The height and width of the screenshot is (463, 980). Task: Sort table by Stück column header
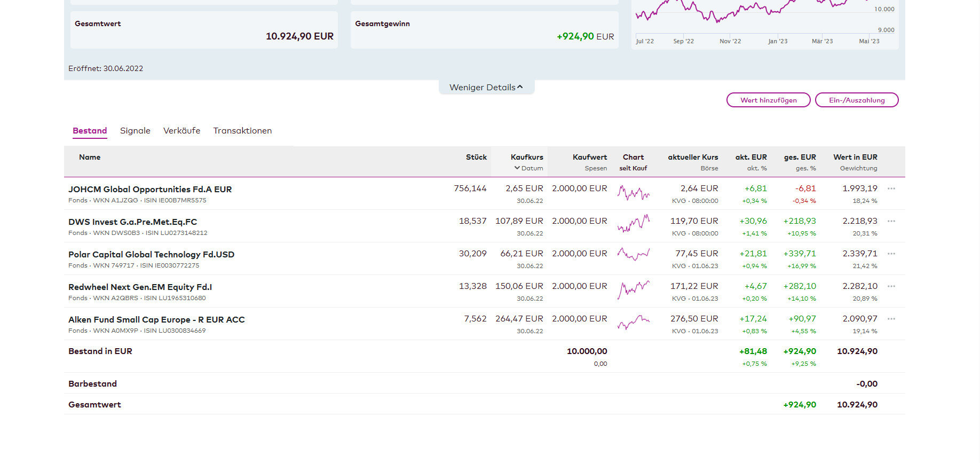click(476, 157)
